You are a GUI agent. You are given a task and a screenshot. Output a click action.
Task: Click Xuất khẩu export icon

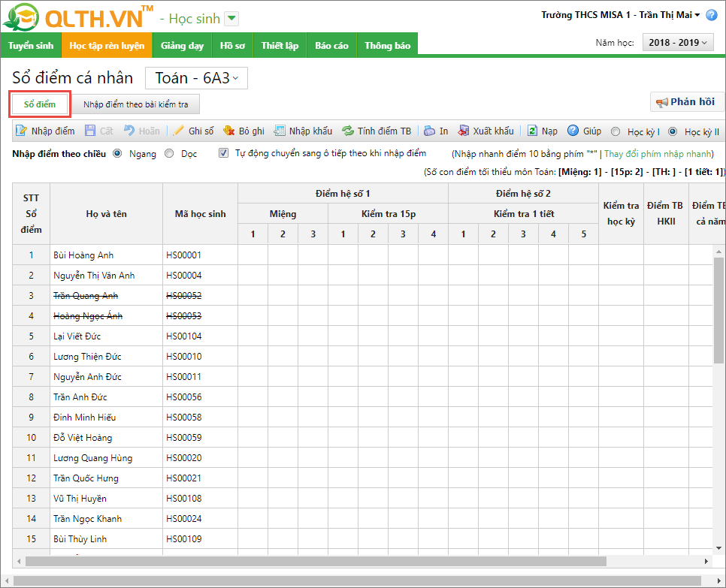[x=464, y=131]
